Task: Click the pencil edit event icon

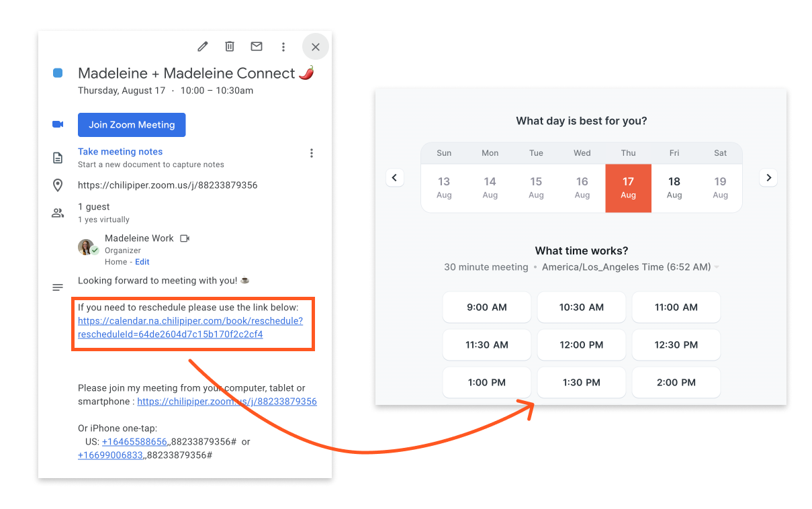Action: click(x=202, y=46)
